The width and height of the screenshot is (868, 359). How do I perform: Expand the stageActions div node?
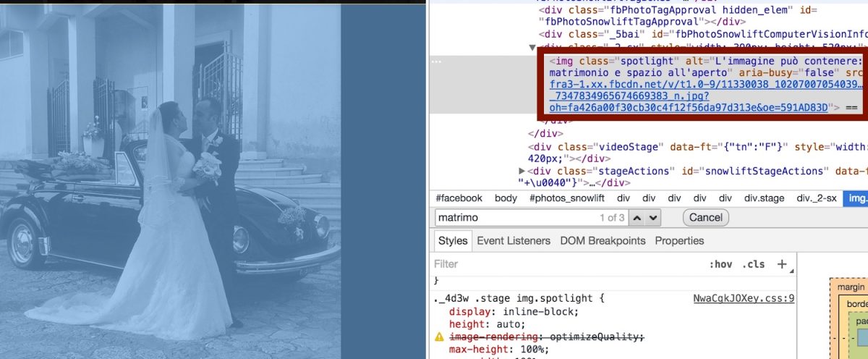click(522, 171)
